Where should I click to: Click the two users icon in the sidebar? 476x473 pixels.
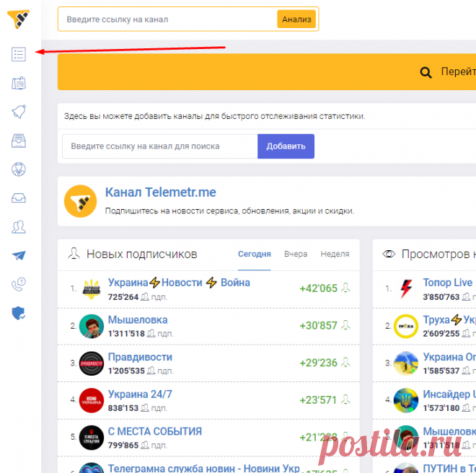19,227
